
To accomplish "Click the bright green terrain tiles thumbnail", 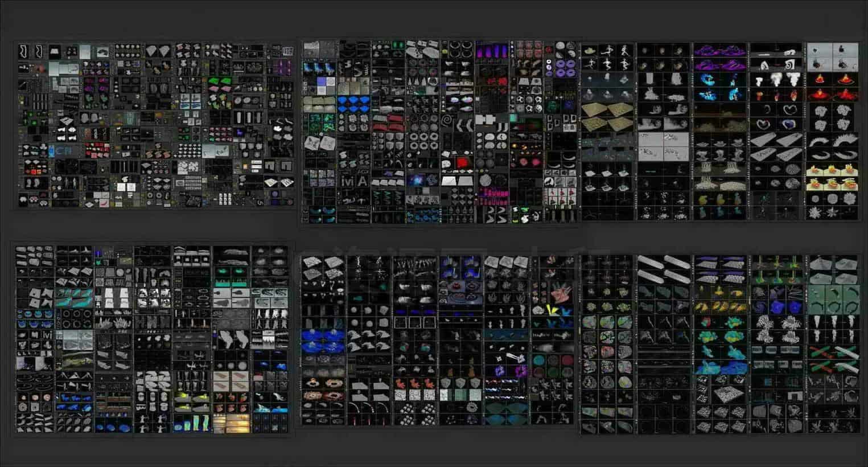I will click(220, 81).
